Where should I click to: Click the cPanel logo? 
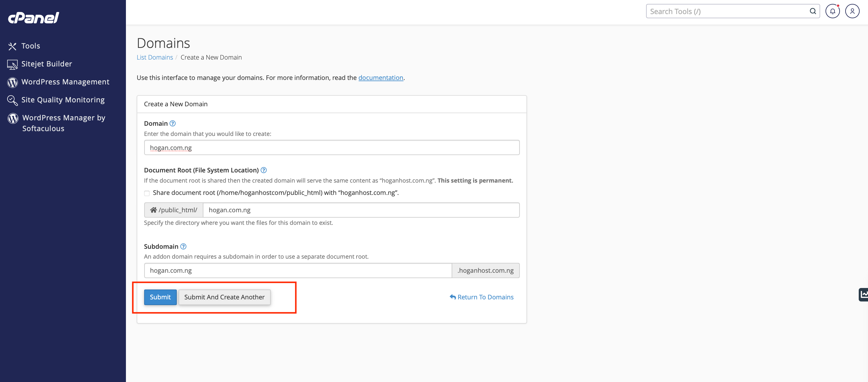coord(33,18)
